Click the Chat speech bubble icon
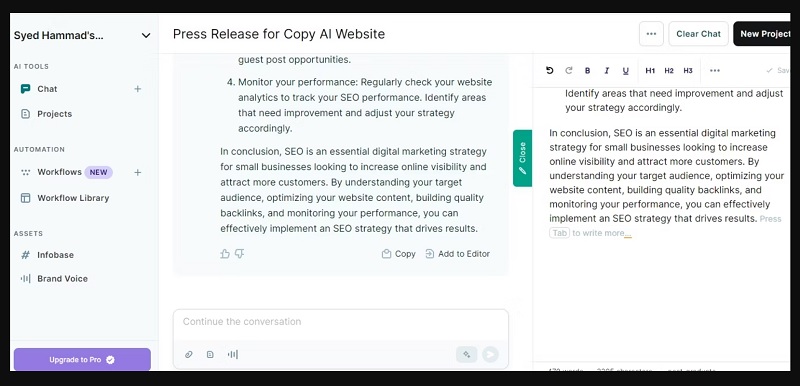 click(25, 89)
